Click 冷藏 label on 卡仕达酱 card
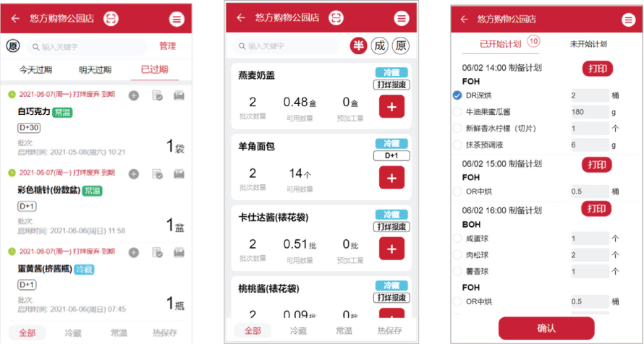The height and width of the screenshot is (344, 644). click(391, 215)
